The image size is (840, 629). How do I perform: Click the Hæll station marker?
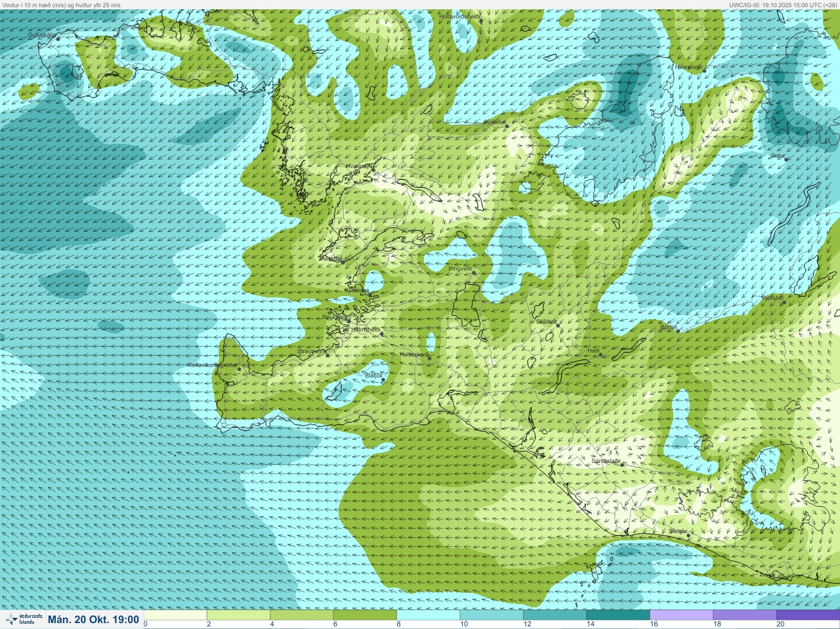point(600,355)
